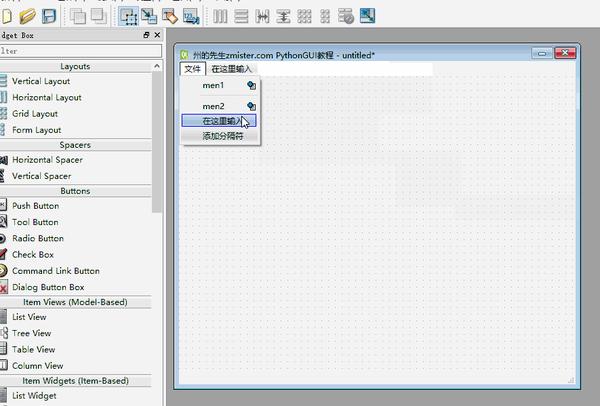Open the 文件 menu in form
This screenshot has width=600, height=406.
click(192, 69)
